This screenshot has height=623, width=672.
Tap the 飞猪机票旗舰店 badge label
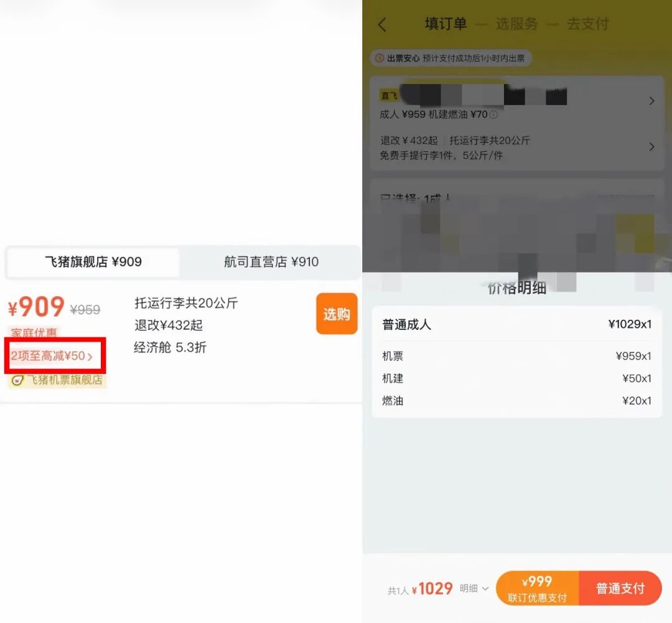tap(64, 380)
